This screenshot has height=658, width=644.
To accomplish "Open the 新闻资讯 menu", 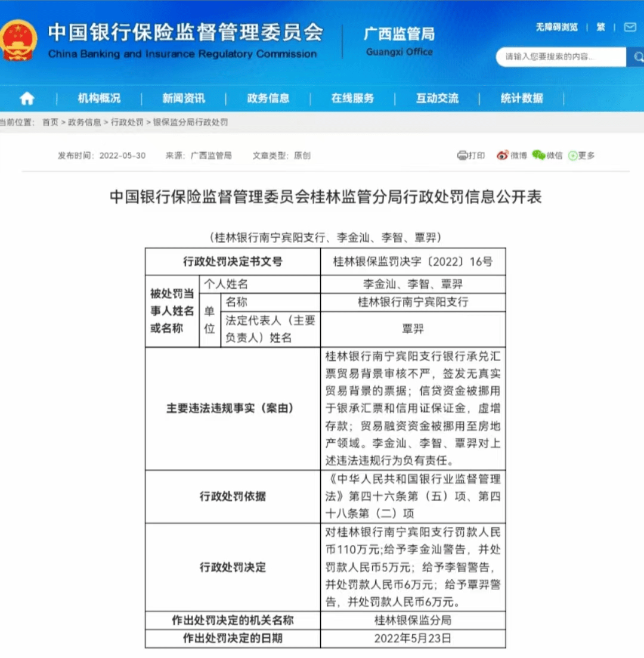I will (x=184, y=98).
